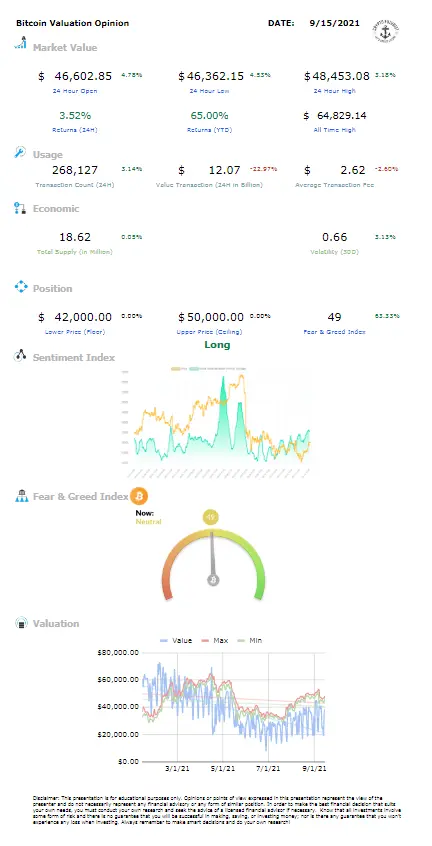Click the Bitcoin Valuation Opinion title
Image resolution: width=432 pixels, height=846 pixels.
tap(73, 23)
